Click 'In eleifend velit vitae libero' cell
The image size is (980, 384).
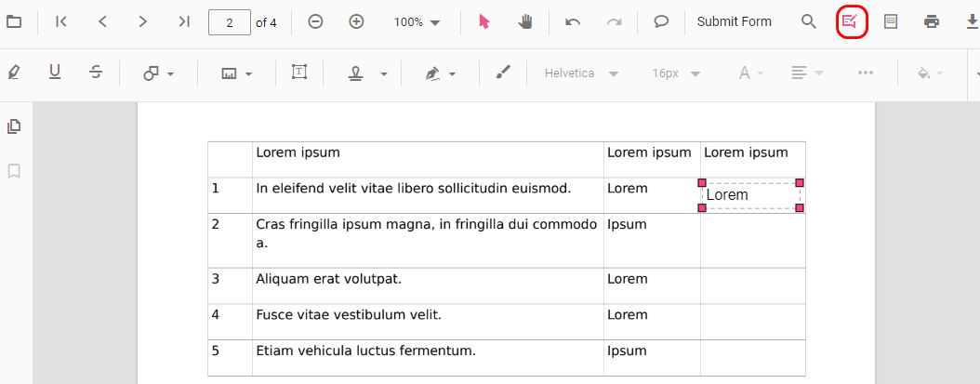[x=428, y=195]
